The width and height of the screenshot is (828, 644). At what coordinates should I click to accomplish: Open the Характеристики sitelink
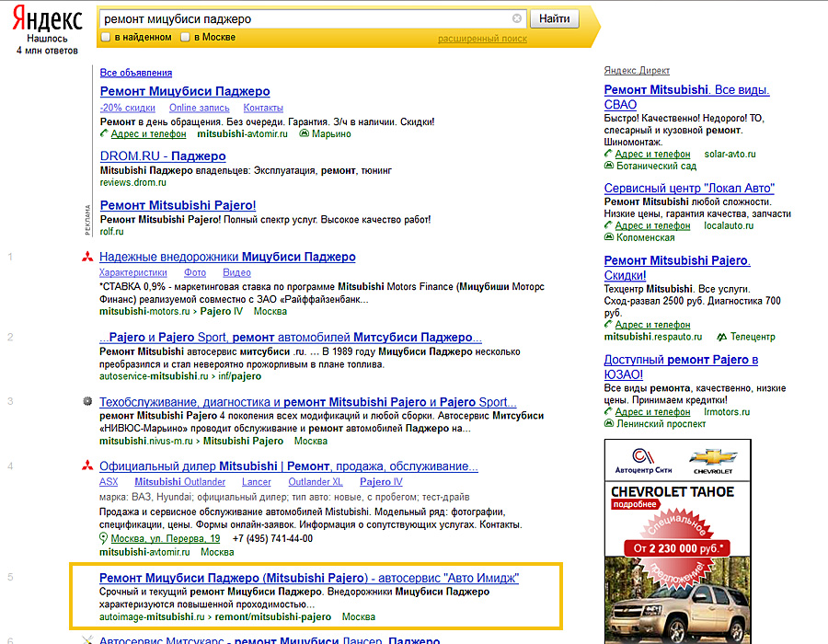[133, 272]
